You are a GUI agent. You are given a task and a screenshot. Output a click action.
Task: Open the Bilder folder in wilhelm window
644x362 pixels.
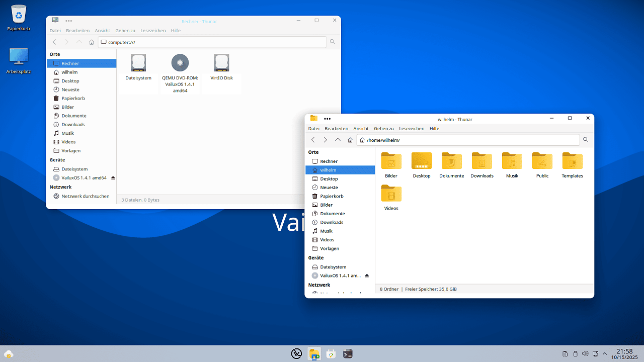click(x=391, y=161)
